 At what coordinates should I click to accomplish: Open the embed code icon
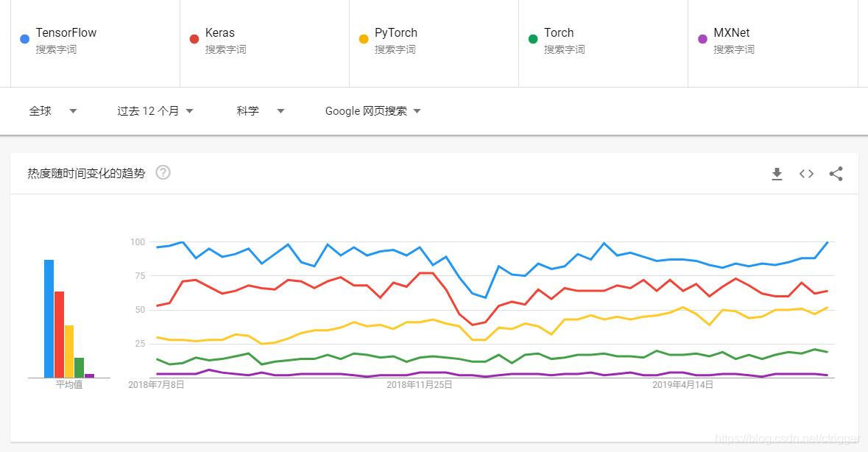click(x=806, y=174)
